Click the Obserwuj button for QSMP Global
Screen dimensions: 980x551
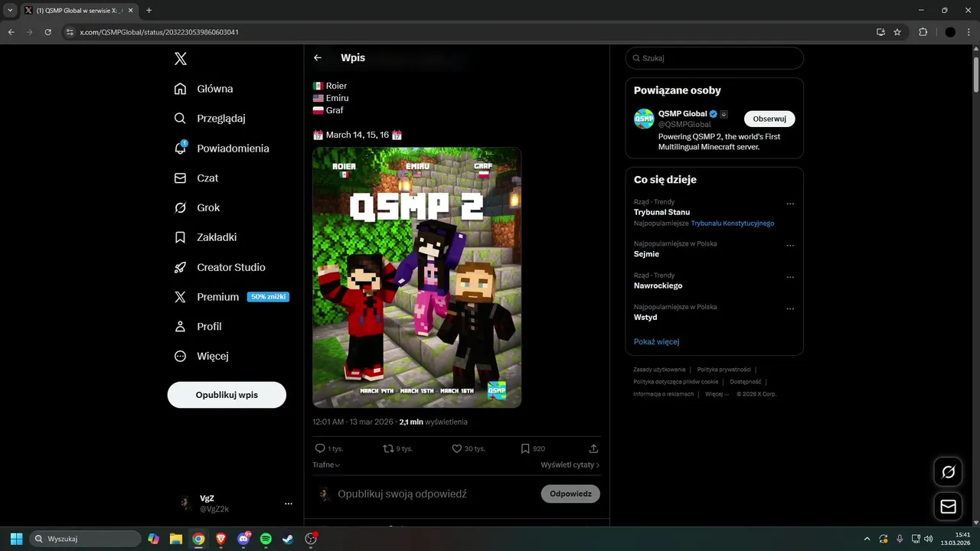point(769,119)
